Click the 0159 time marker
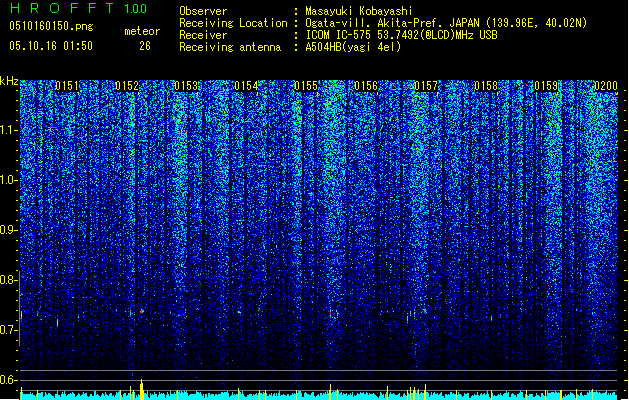 pos(546,86)
